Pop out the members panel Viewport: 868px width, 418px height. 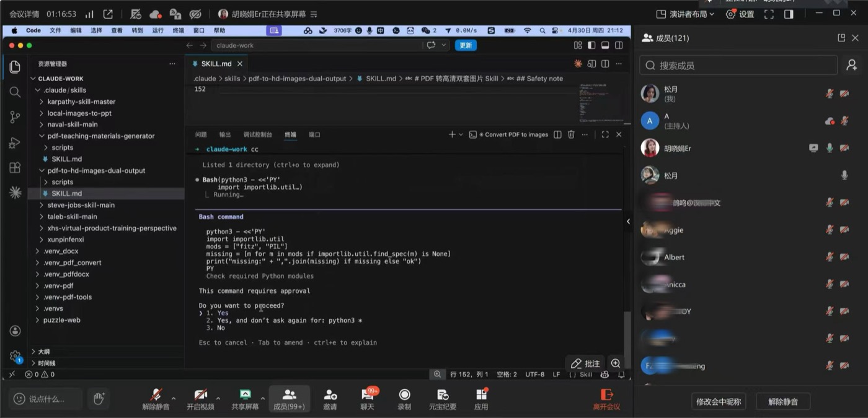[x=841, y=38]
